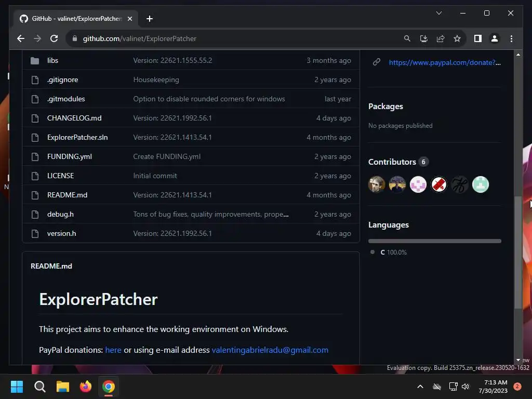Open a new browser tab
This screenshot has height=399, width=532.
[150, 19]
